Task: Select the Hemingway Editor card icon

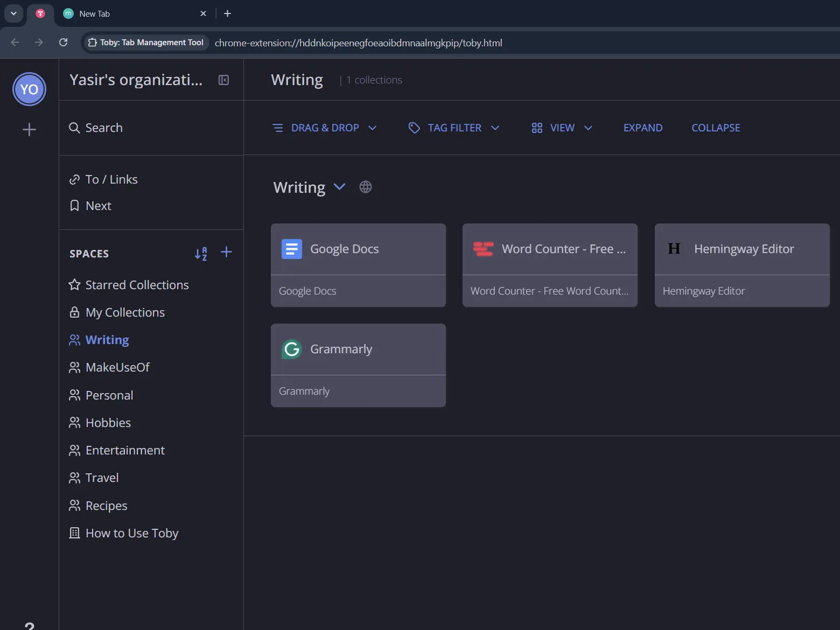Action: (x=674, y=249)
